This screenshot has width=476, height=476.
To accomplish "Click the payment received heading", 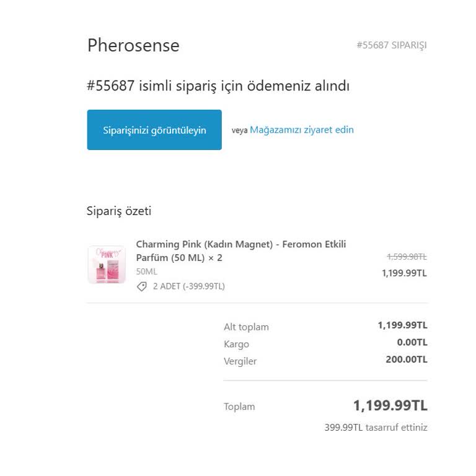I will [218, 86].
